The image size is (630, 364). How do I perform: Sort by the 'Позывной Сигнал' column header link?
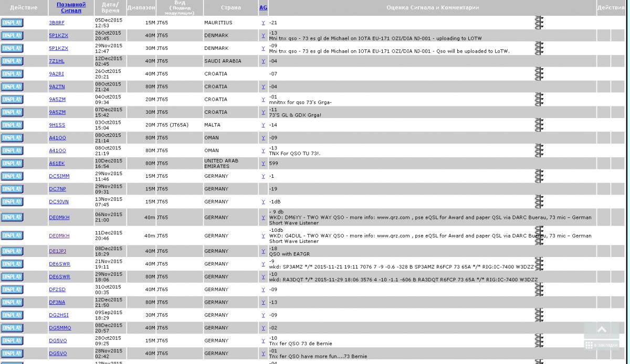point(71,7)
